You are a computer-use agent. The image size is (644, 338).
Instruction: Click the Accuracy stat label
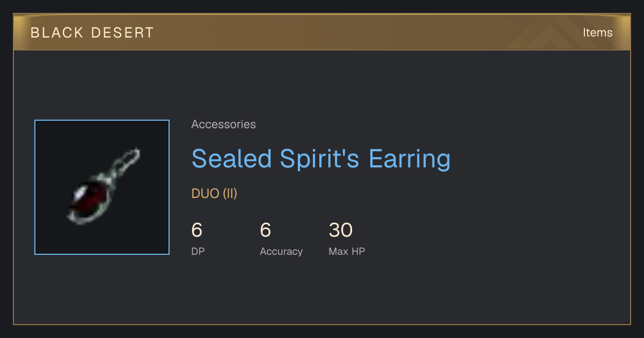(x=281, y=251)
